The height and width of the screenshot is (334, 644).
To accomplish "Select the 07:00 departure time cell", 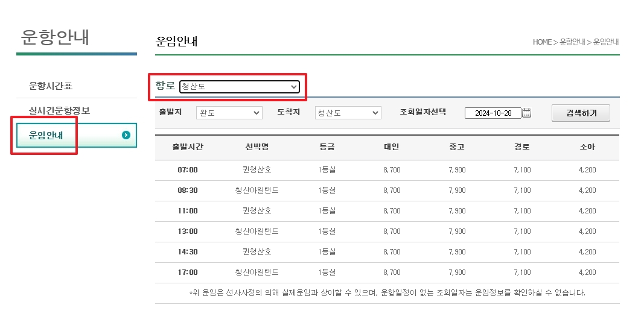I will 188,170.
